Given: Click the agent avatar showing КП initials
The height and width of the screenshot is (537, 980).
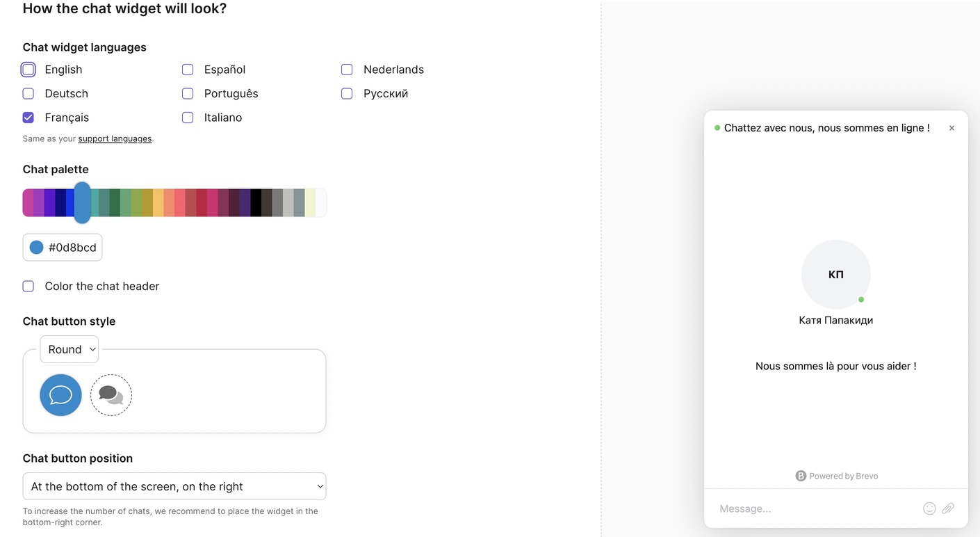Looking at the screenshot, I should click(x=835, y=274).
